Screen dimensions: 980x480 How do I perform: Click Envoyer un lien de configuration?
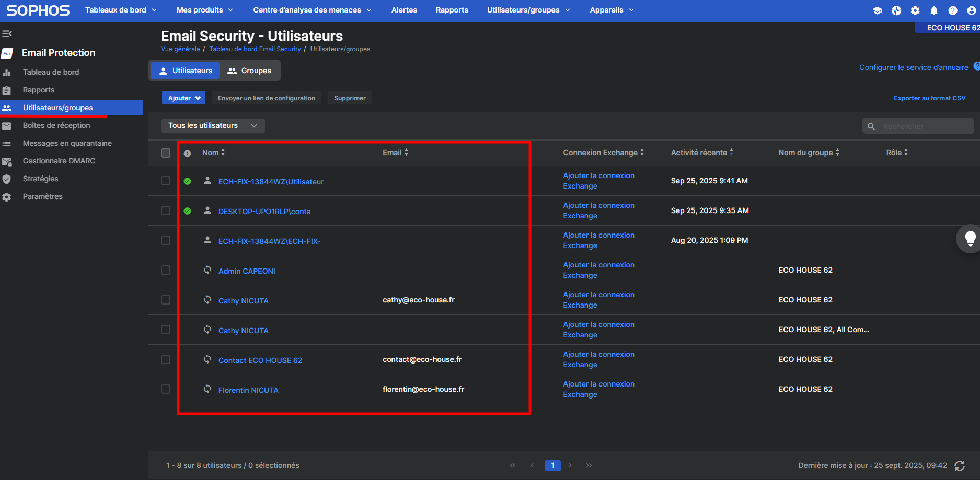(x=267, y=98)
